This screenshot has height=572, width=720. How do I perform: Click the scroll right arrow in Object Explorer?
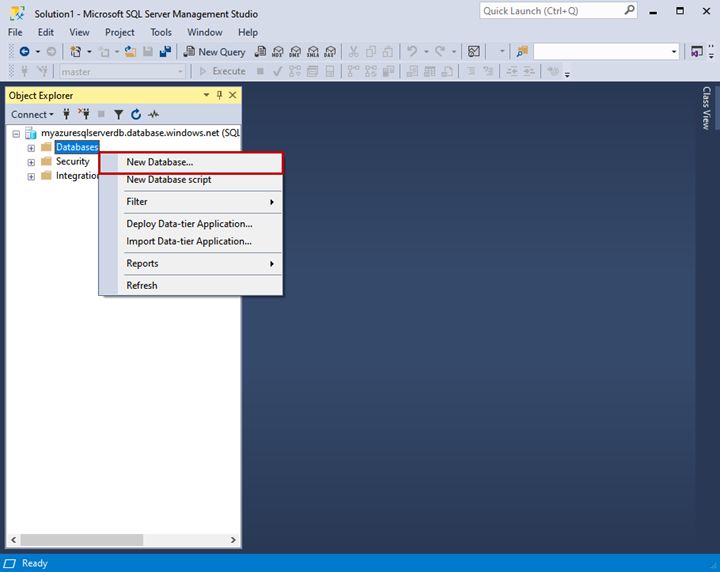click(x=233, y=540)
